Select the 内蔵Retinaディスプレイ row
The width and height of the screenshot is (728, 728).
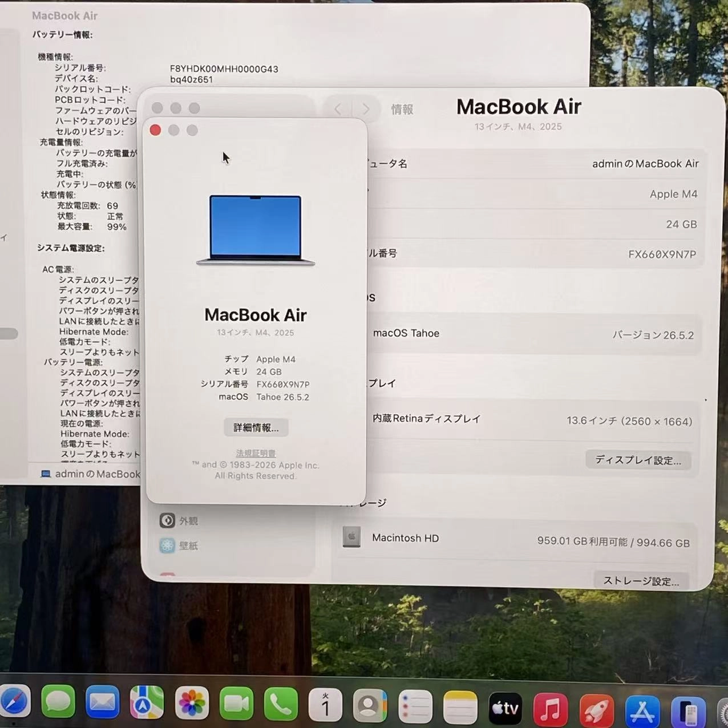click(533, 420)
